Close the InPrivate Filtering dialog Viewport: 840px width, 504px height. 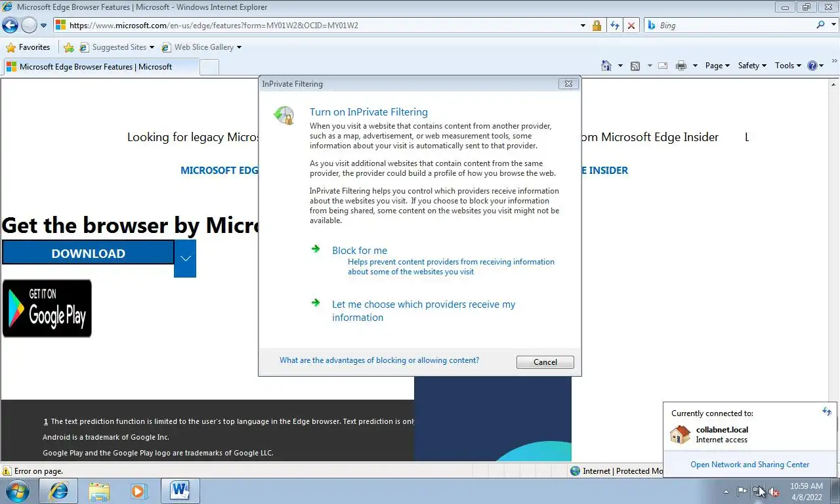click(568, 84)
